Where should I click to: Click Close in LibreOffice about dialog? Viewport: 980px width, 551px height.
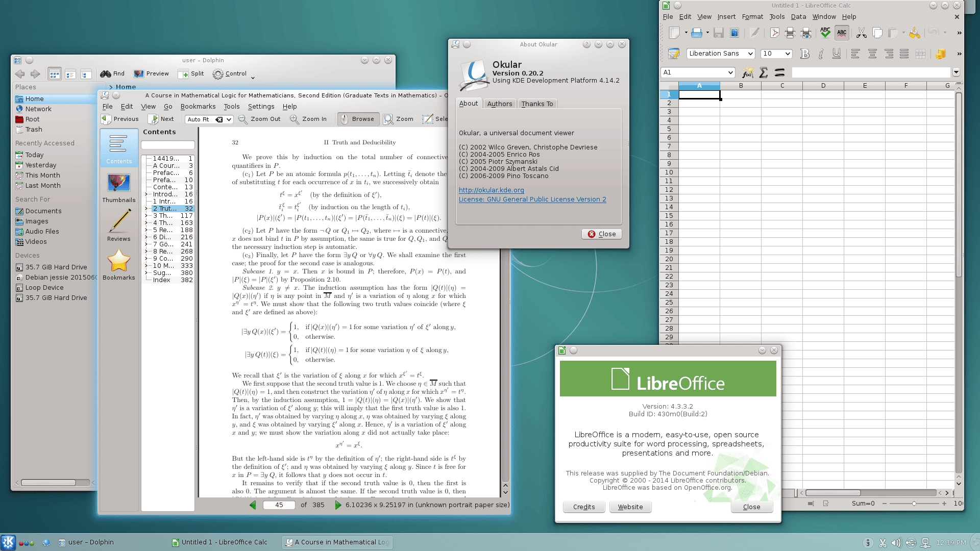pyautogui.click(x=751, y=507)
